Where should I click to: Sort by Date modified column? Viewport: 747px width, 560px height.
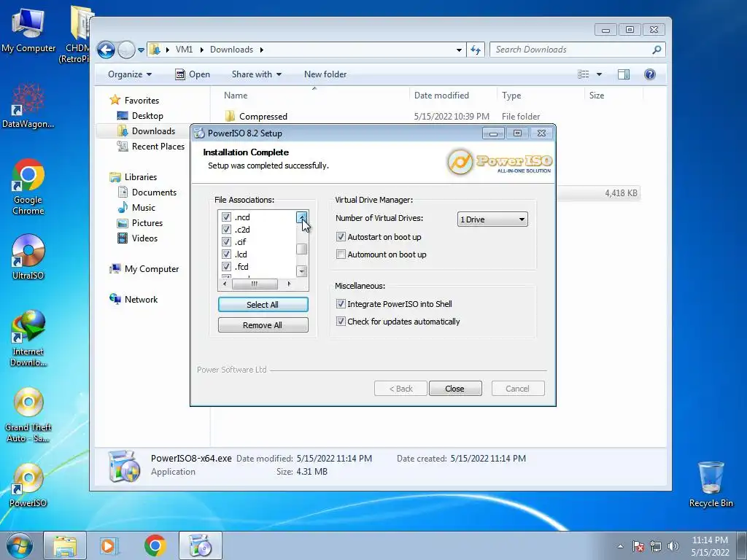pos(452,96)
